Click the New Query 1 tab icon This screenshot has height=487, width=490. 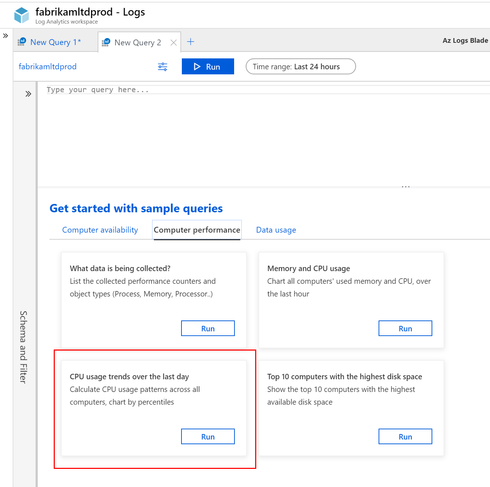tap(22, 42)
